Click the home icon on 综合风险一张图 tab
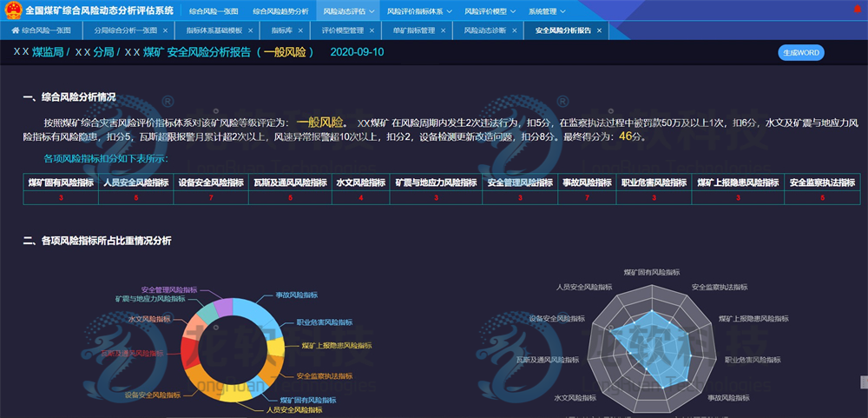The image size is (868, 418). click(x=15, y=30)
